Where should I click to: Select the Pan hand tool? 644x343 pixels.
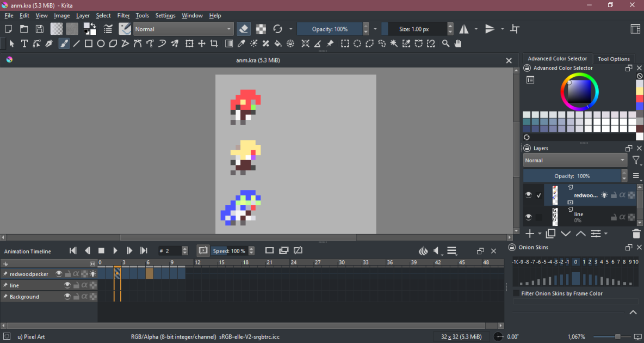tap(458, 44)
